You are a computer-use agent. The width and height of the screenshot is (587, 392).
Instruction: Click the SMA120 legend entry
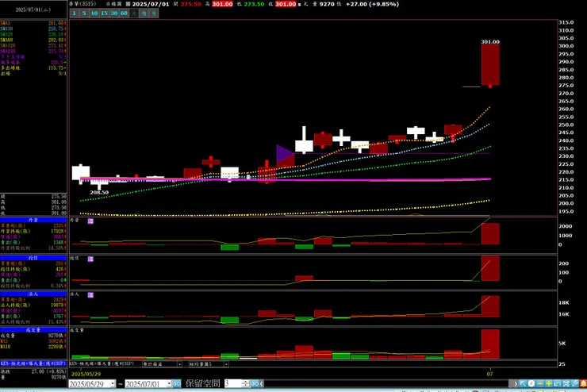(x=33, y=46)
